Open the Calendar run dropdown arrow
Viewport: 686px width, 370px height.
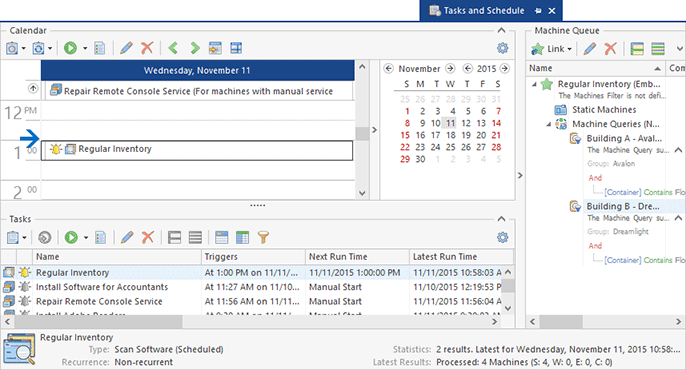pos(85,48)
